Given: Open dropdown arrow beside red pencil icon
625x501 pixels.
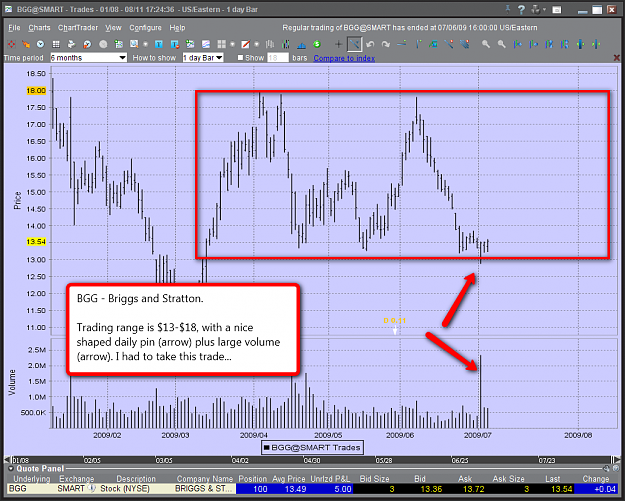Looking at the screenshot, I should point(256,44).
